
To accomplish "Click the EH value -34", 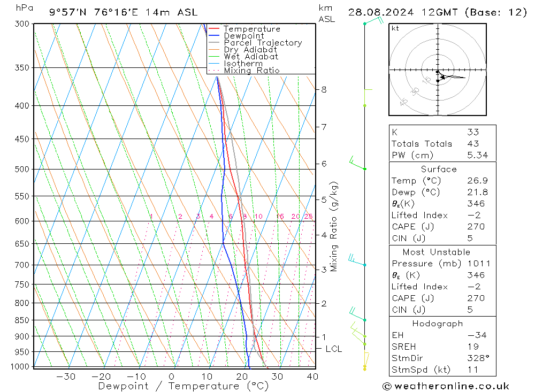I will (x=477, y=335).
